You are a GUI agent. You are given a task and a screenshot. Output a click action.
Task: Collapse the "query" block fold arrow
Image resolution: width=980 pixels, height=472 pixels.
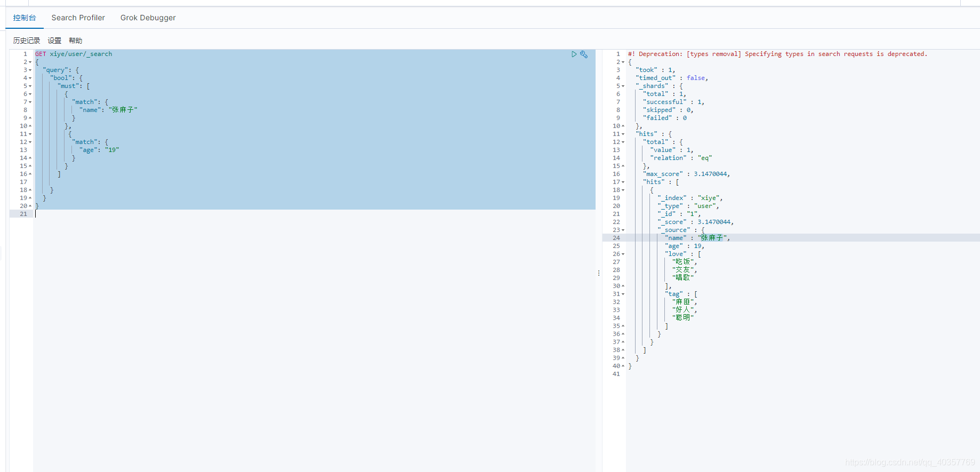(x=30, y=70)
